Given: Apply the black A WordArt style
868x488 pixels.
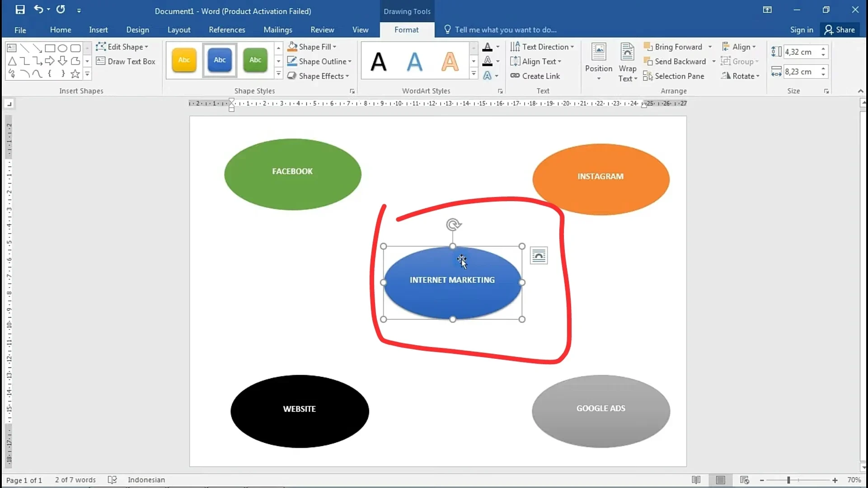Looking at the screenshot, I should pyautogui.click(x=379, y=61).
